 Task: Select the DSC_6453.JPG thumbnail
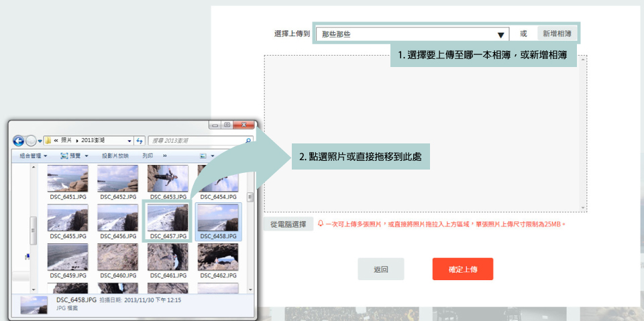tap(168, 178)
